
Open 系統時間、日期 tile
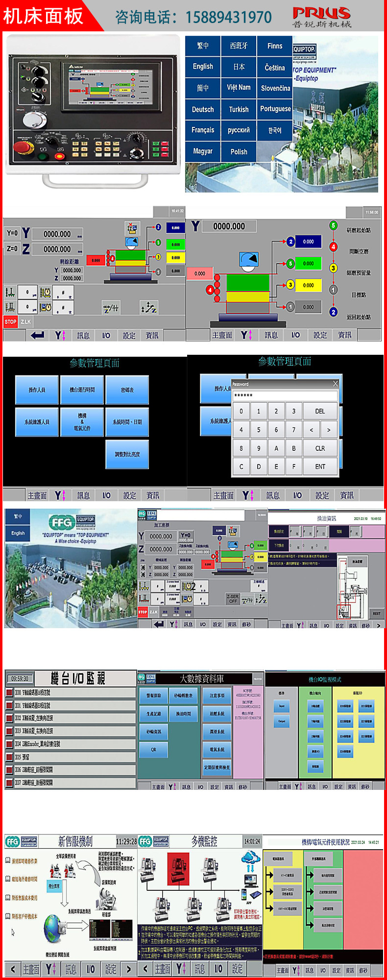coord(127,422)
